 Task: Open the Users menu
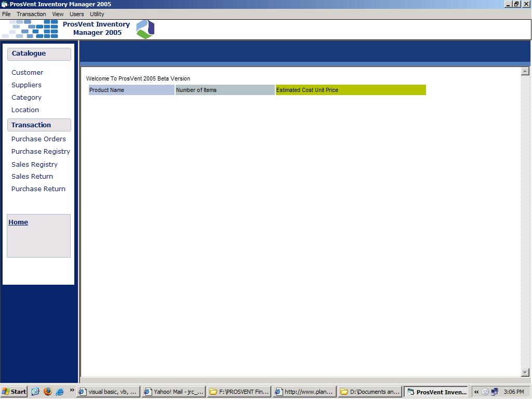pos(76,14)
